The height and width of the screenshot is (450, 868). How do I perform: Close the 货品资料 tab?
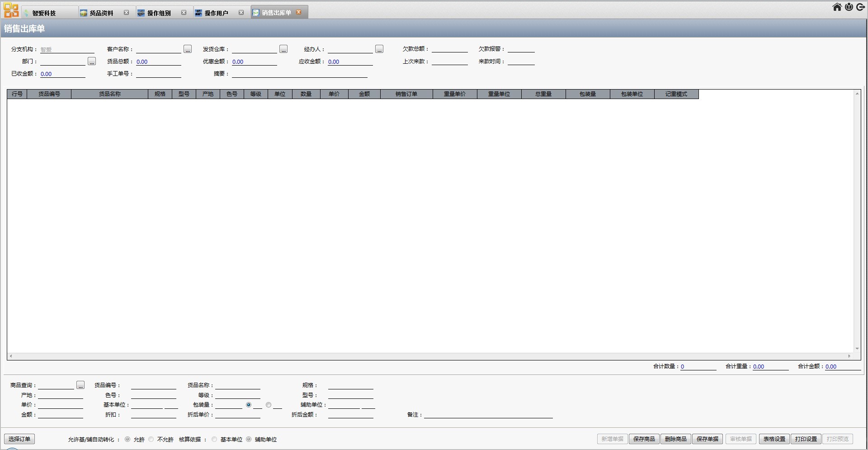click(127, 13)
